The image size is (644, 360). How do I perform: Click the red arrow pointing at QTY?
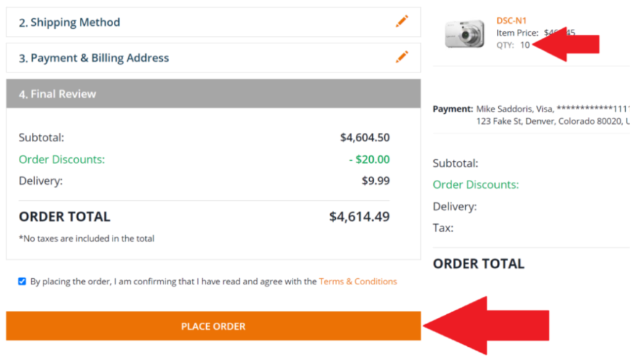pos(566,44)
